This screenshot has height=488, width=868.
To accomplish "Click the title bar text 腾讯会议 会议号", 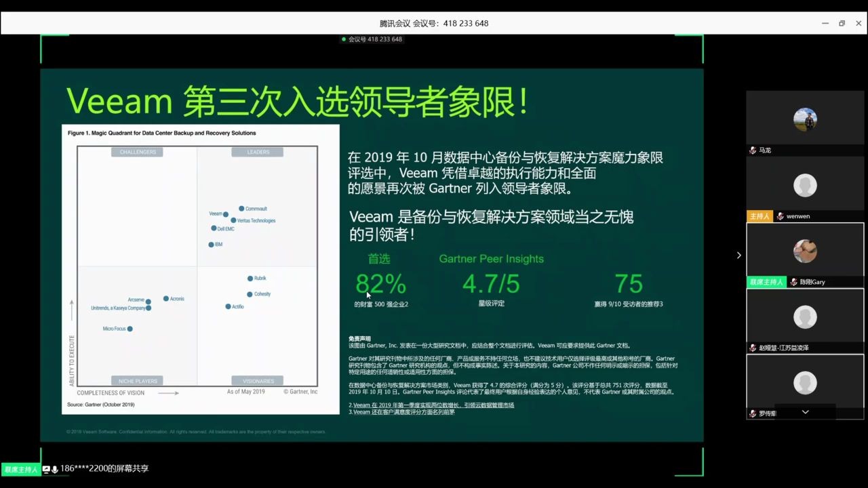I will (x=434, y=23).
